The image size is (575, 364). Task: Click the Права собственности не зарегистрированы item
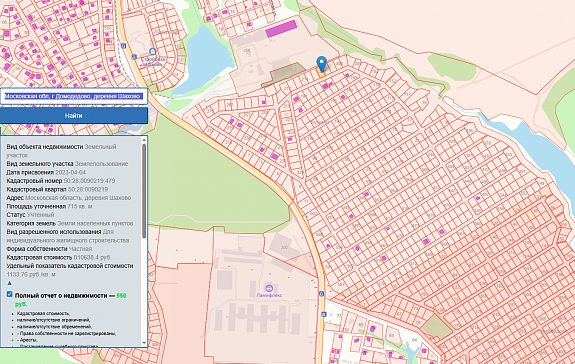click(x=66, y=334)
